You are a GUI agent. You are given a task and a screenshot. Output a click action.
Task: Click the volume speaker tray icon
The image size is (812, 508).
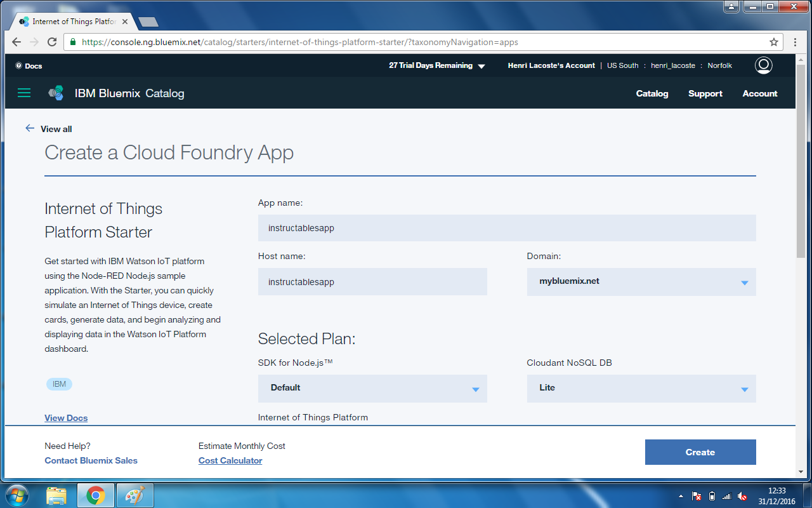(742, 496)
